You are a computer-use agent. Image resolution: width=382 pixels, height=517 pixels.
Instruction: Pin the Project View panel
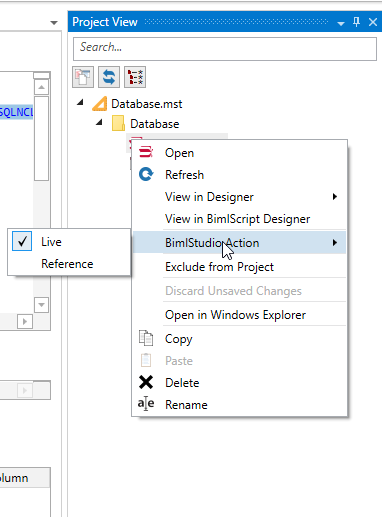click(x=356, y=22)
